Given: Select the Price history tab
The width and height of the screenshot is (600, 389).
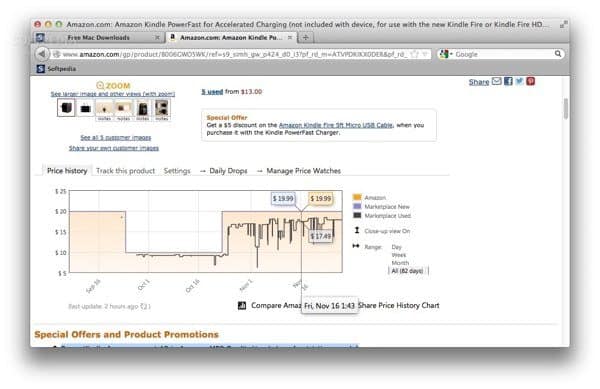Looking at the screenshot, I should click(67, 171).
